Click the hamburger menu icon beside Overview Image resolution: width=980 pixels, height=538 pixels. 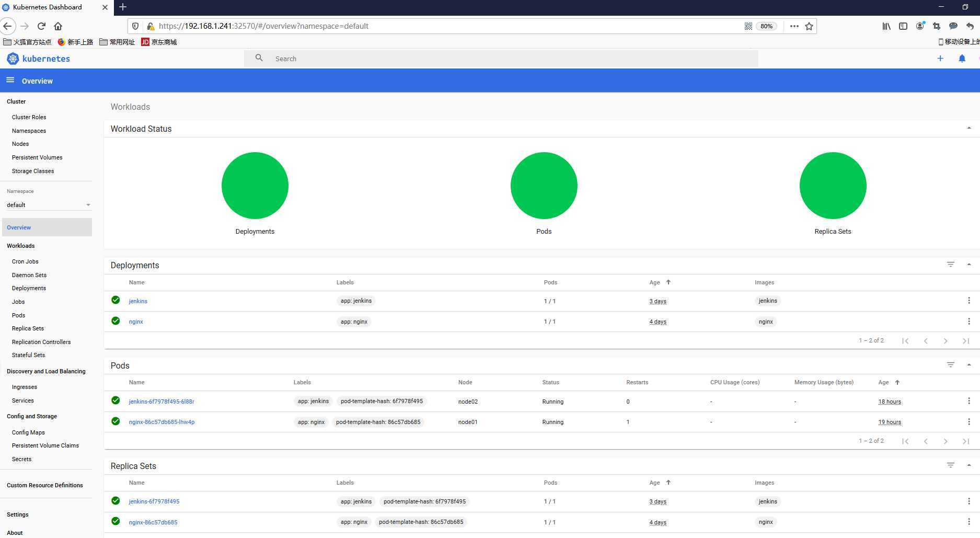(10, 80)
